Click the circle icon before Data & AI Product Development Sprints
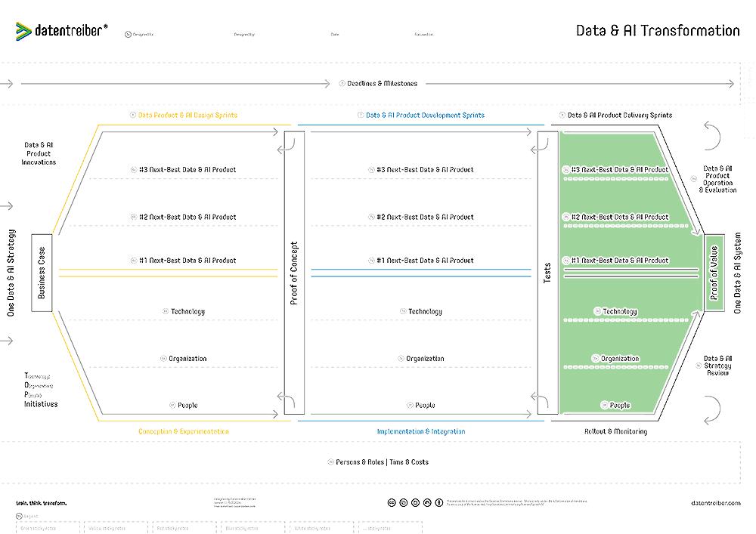The height and width of the screenshot is (534, 756). (360, 115)
